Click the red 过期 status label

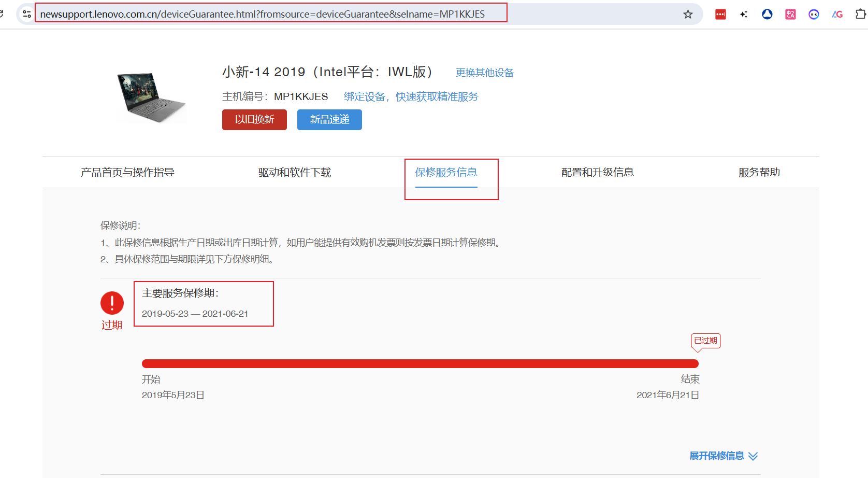[112, 325]
